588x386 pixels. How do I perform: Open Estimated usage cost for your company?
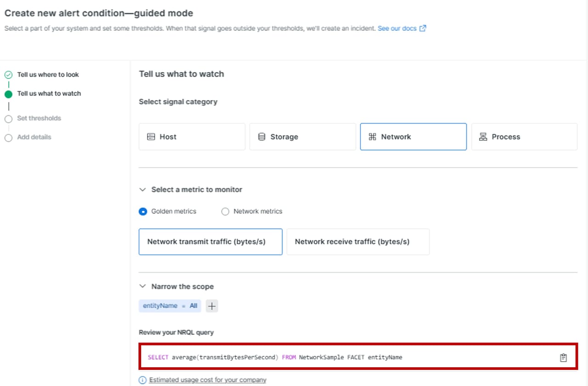(x=208, y=380)
